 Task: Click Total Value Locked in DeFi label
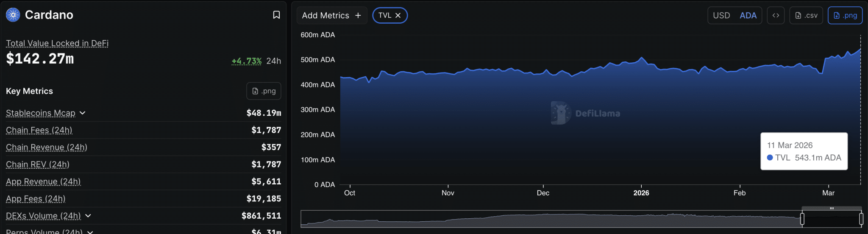(x=57, y=43)
